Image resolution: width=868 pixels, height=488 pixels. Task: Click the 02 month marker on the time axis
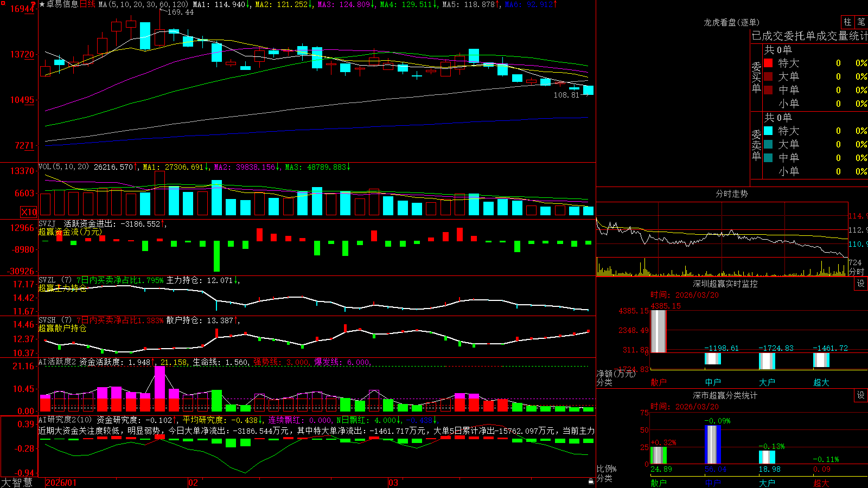(x=193, y=483)
